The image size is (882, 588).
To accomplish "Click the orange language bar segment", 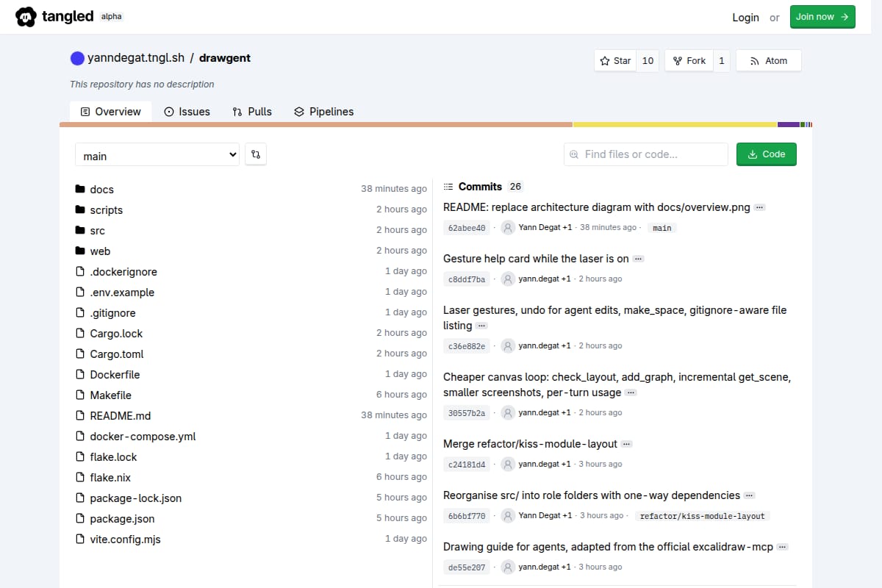I will [316, 125].
